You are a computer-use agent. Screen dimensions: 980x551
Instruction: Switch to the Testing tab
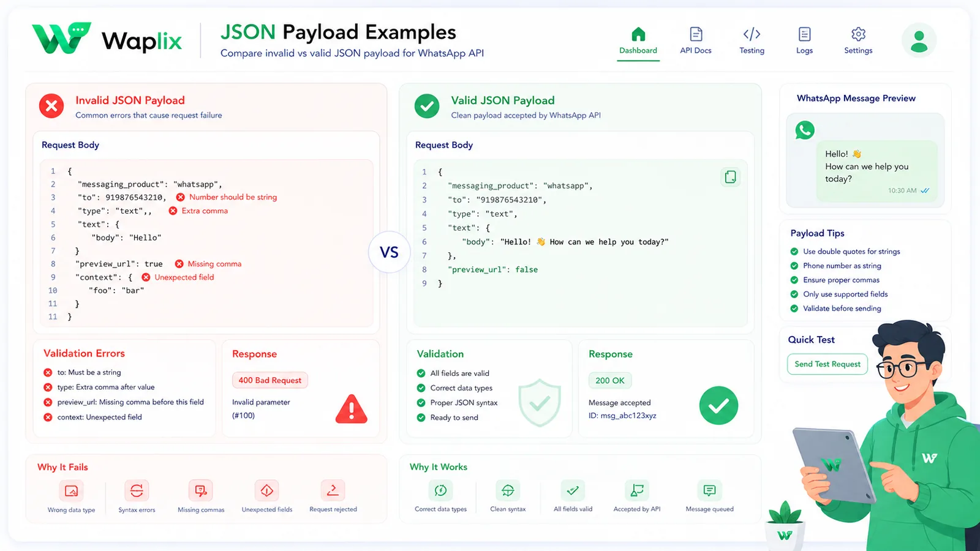pos(752,41)
